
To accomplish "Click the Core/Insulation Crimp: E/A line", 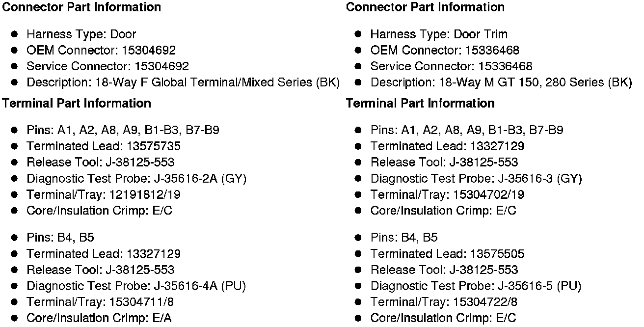I will 99,318.
